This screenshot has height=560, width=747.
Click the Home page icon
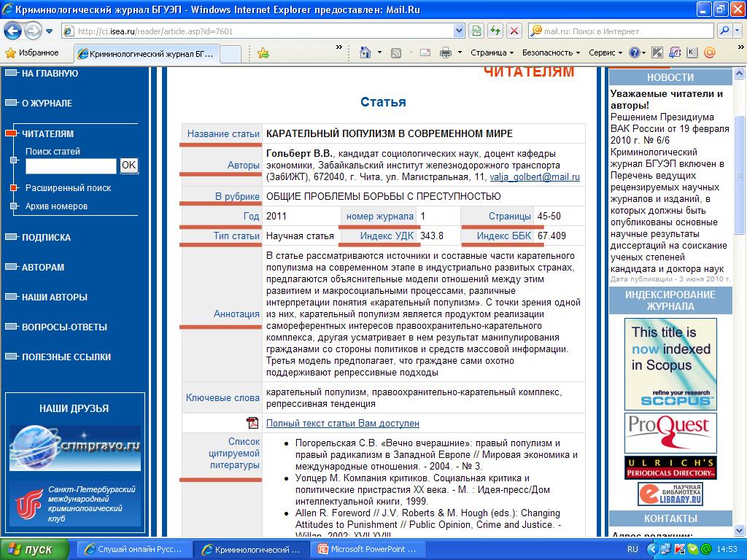pos(365,52)
